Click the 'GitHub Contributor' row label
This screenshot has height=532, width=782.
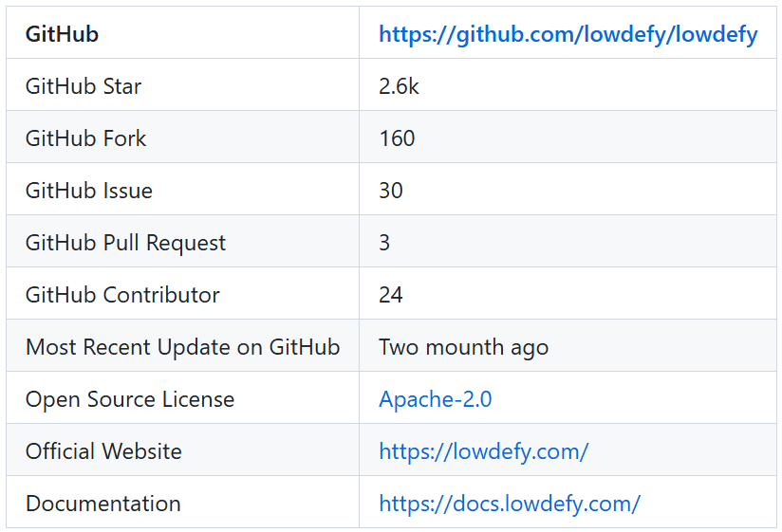tap(122, 295)
